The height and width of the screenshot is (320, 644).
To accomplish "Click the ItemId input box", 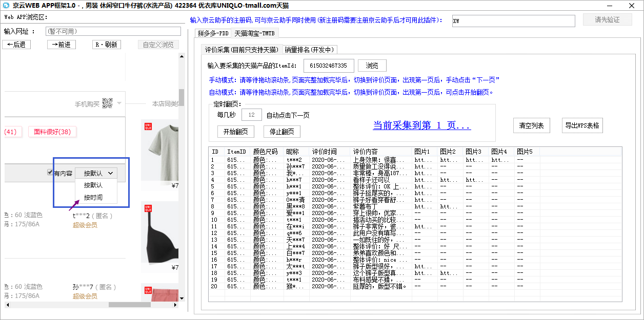I will tap(329, 66).
